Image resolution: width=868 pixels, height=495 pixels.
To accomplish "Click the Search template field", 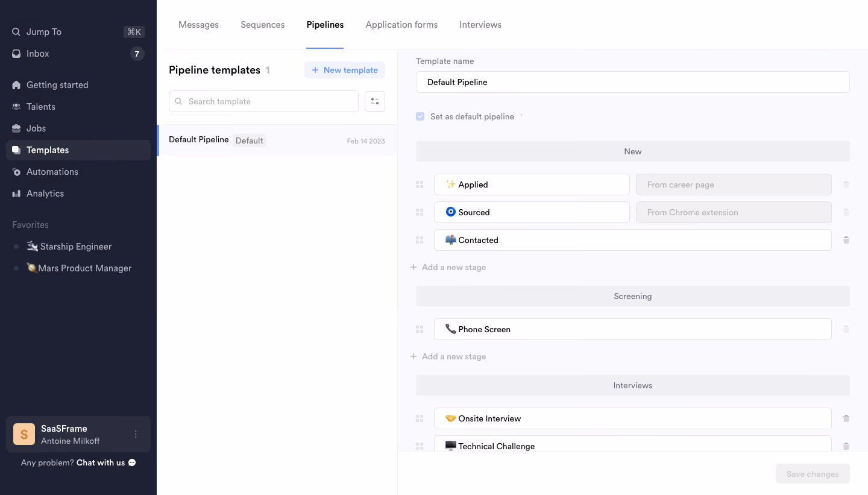I will [263, 101].
